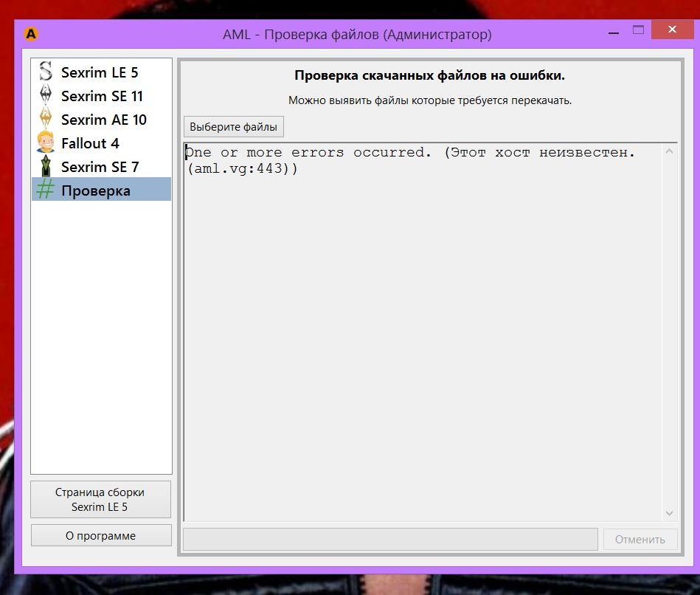The image size is (700, 595).
Task: Click the Skyrim LE logo icon
Action: (x=46, y=72)
